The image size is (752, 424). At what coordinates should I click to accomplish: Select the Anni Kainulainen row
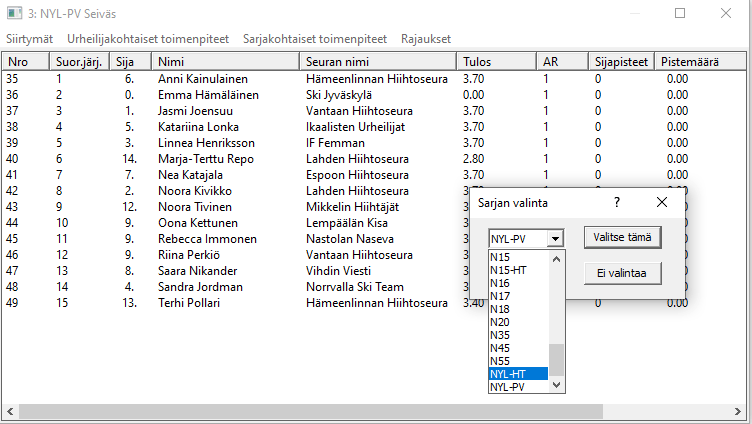click(x=203, y=78)
